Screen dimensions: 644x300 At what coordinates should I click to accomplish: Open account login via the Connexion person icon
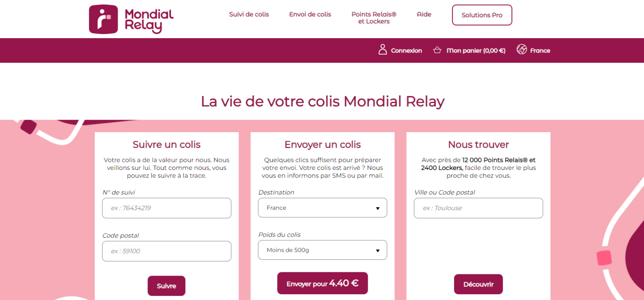tap(383, 50)
